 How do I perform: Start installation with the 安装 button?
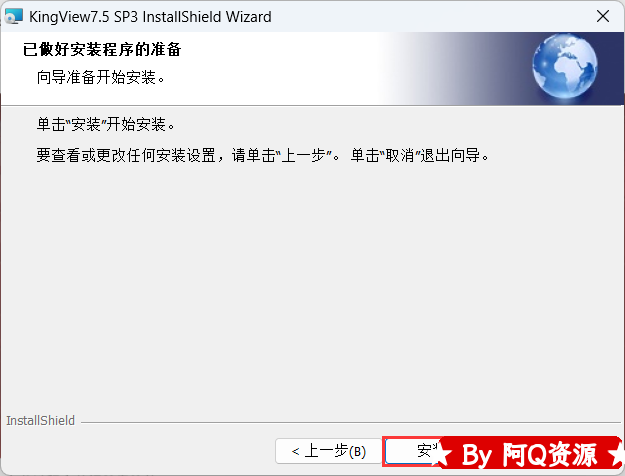click(413, 451)
